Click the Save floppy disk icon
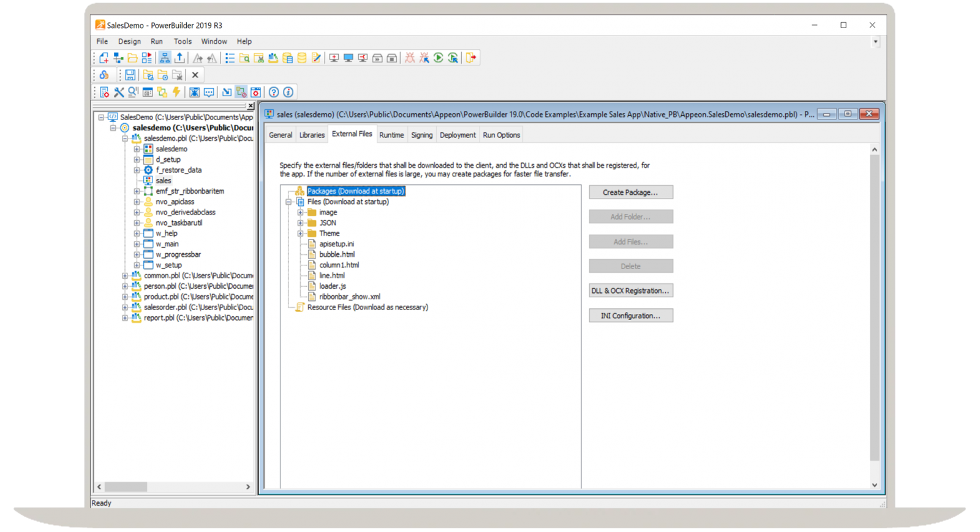Viewport: 980px width, 532px height. 130,75
